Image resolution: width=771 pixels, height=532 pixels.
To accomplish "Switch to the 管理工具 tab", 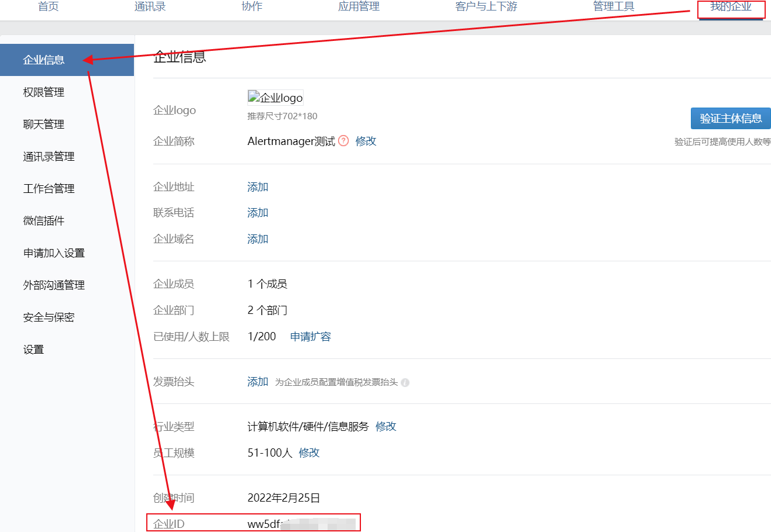I will [x=614, y=6].
